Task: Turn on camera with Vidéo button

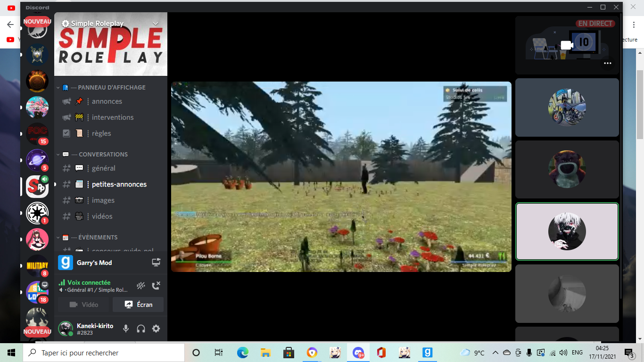Action: click(x=83, y=304)
